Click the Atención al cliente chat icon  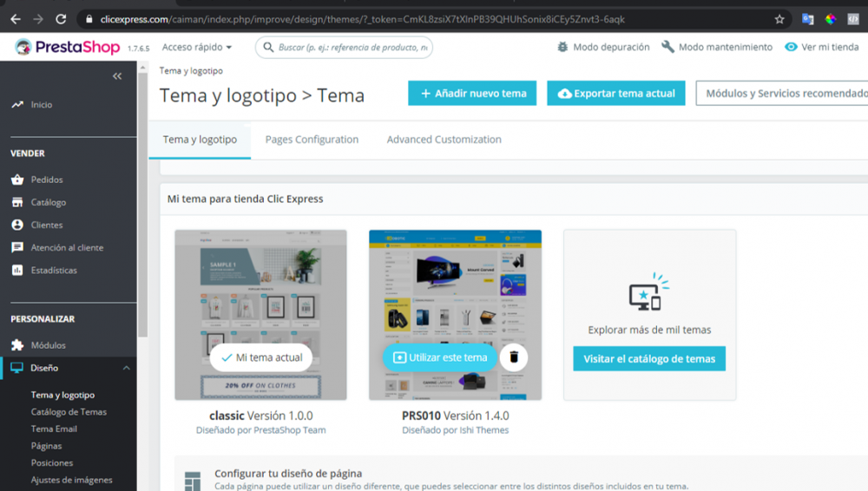coord(17,247)
